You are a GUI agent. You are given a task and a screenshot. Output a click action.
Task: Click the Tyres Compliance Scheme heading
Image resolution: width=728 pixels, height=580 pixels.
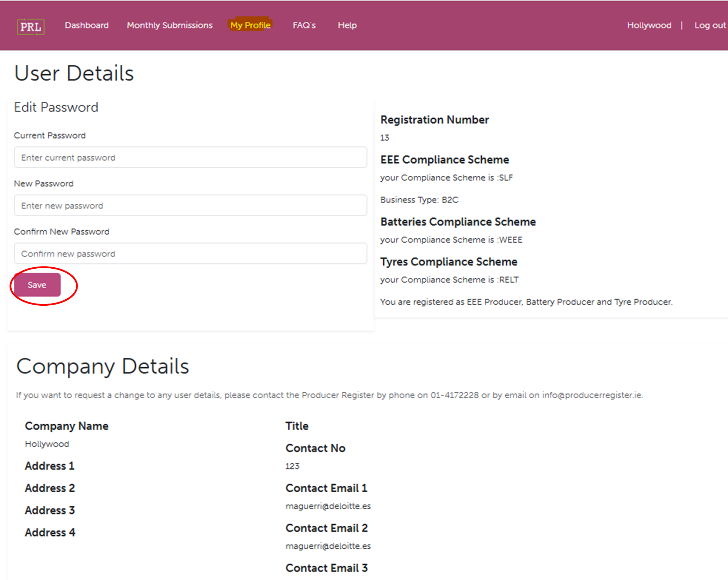click(448, 262)
